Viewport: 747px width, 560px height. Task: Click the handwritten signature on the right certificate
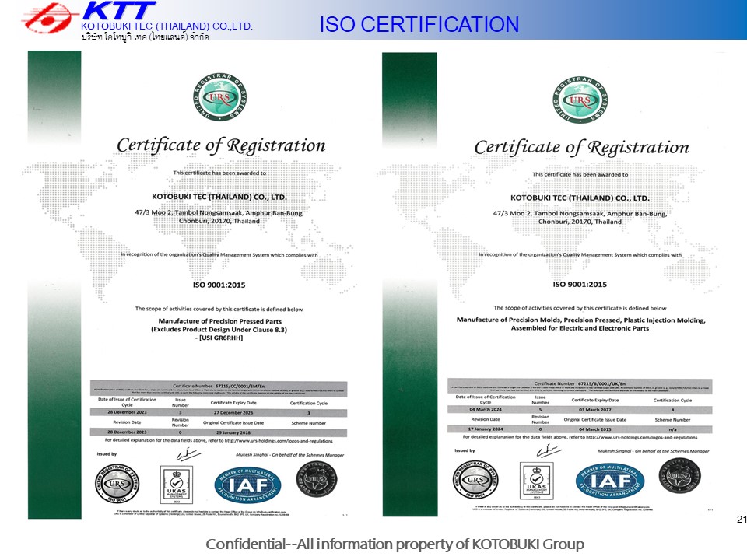[x=549, y=450]
